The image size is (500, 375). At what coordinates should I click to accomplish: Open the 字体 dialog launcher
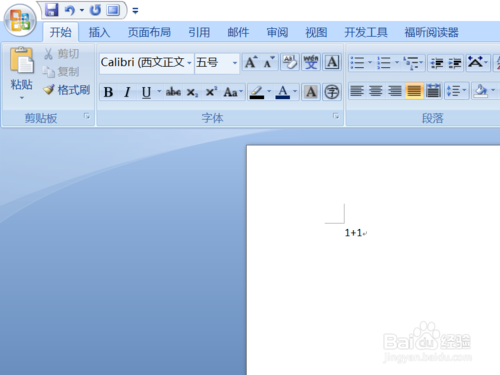[336, 116]
